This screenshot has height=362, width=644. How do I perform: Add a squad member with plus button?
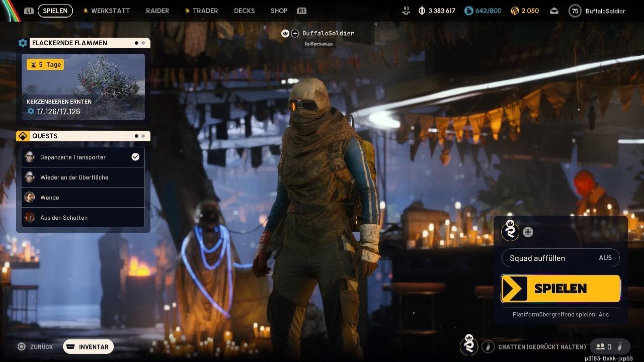(528, 232)
